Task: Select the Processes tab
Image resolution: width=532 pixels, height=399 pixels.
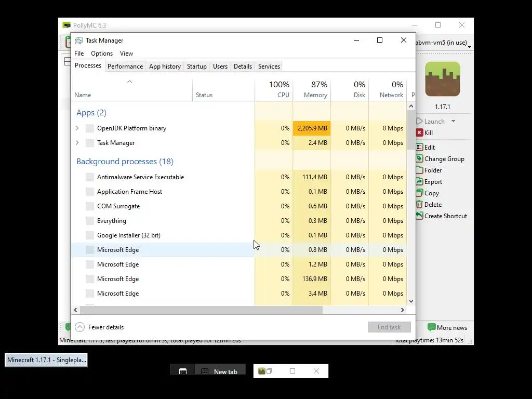Action: (x=88, y=66)
